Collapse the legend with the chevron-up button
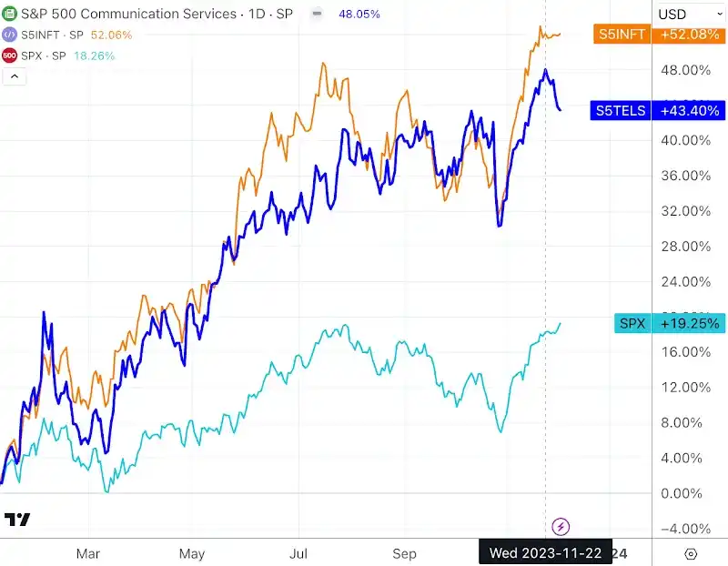The height and width of the screenshot is (566, 728). tap(15, 76)
